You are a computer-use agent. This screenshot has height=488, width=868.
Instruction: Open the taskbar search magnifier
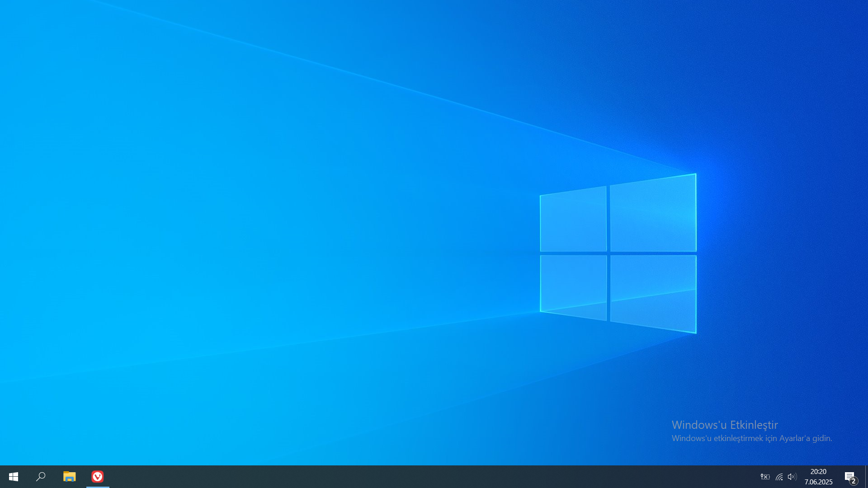41,477
